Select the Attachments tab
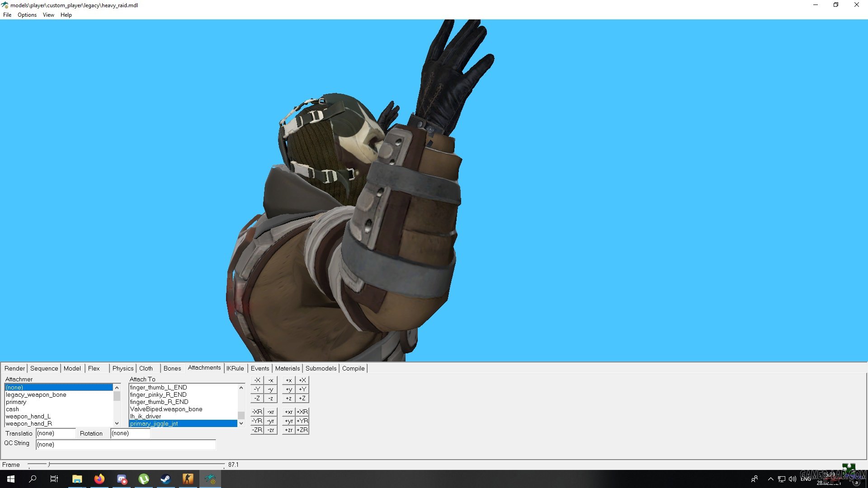The height and width of the screenshot is (488, 868). pyautogui.click(x=204, y=368)
